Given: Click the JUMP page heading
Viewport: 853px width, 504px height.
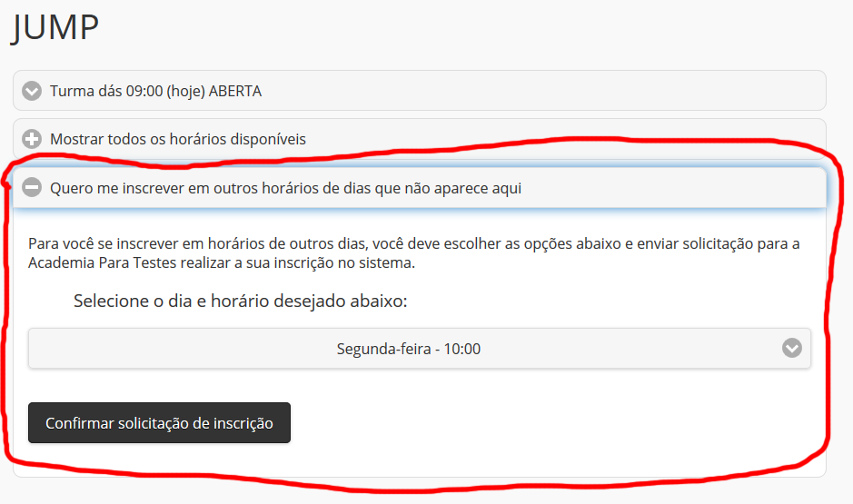Looking at the screenshot, I should (x=55, y=27).
